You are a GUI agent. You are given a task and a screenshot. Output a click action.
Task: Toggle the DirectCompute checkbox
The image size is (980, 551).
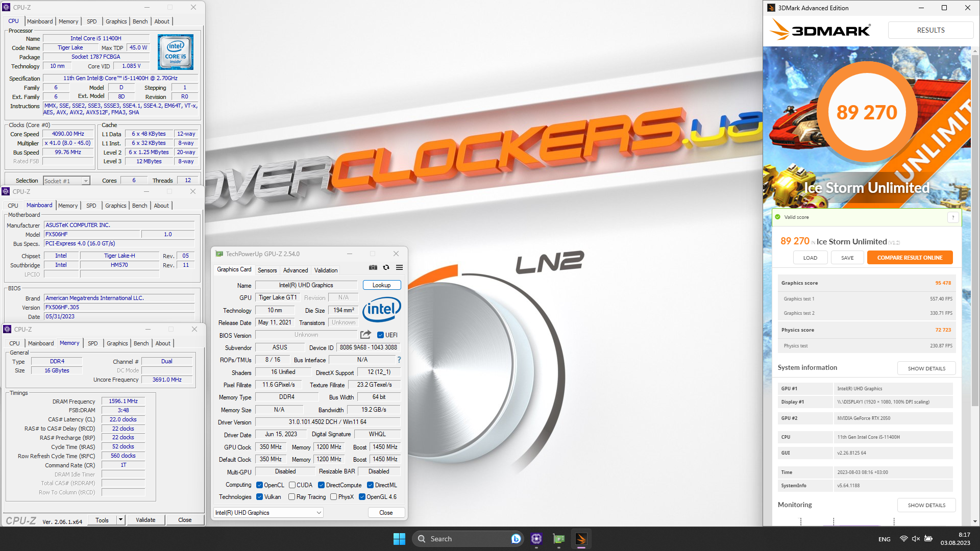(x=322, y=485)
